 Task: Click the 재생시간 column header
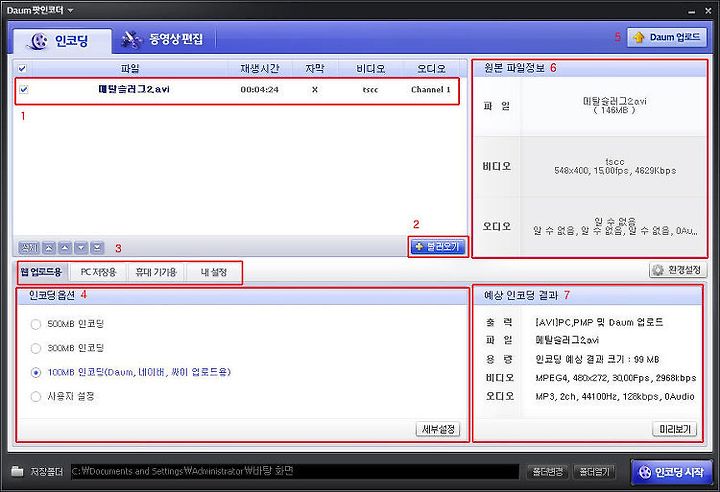[260, 68]
